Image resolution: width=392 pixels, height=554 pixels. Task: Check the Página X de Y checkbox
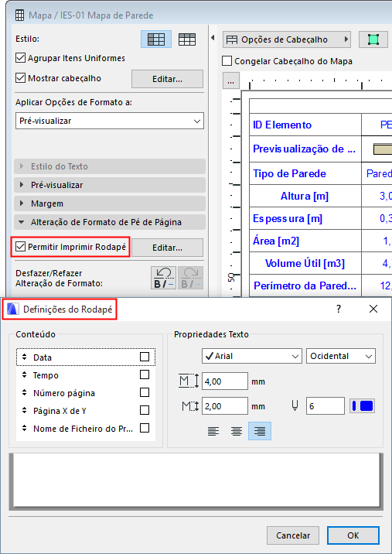(145, 410)
